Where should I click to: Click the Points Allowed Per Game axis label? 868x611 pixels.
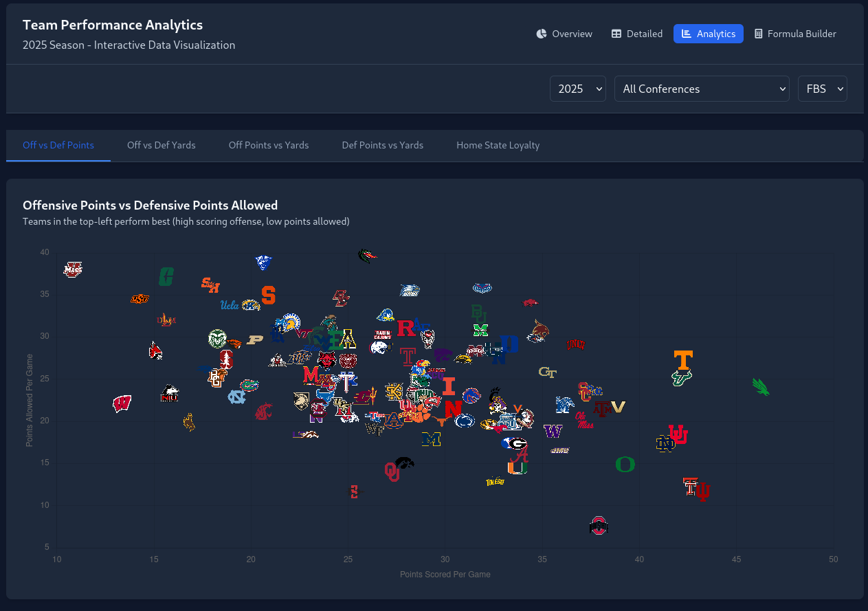(x=30, y=401)
